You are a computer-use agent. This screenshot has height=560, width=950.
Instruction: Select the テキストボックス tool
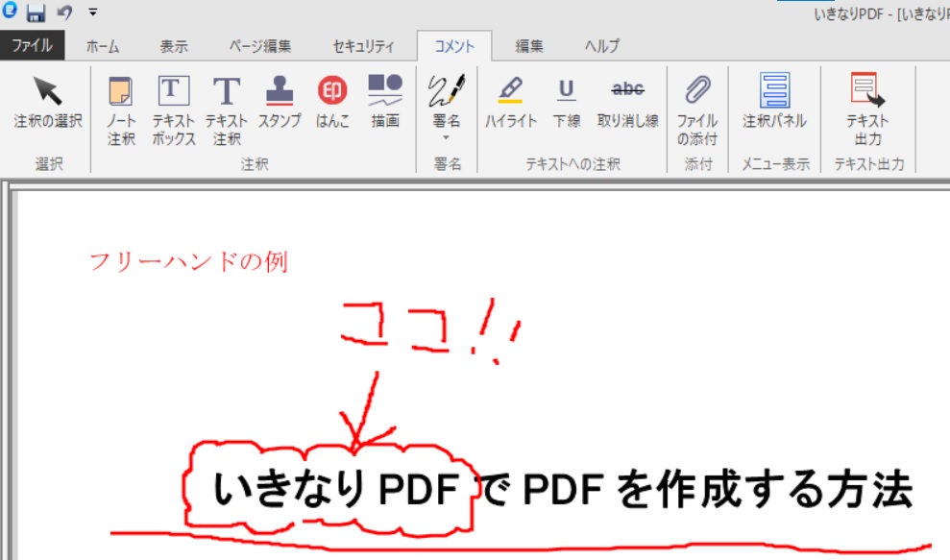[x=173, y=110]
